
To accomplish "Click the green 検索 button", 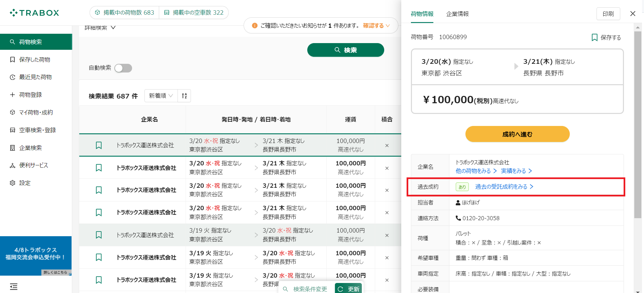I will (345, 50).
